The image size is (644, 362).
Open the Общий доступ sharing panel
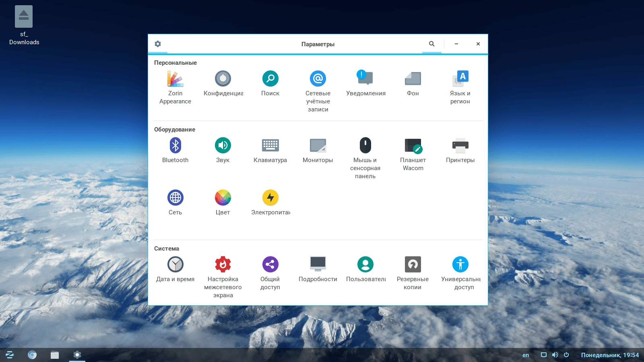pos(270,273)
